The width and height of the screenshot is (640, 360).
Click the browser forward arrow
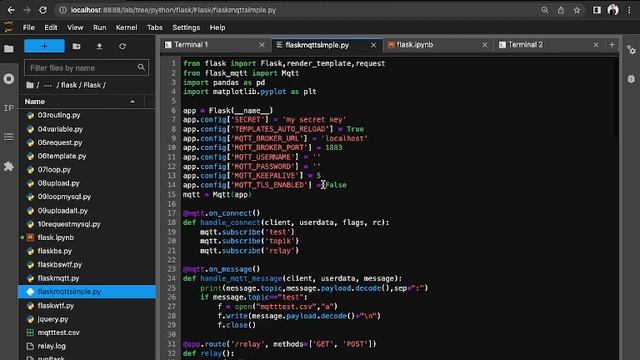27,10
